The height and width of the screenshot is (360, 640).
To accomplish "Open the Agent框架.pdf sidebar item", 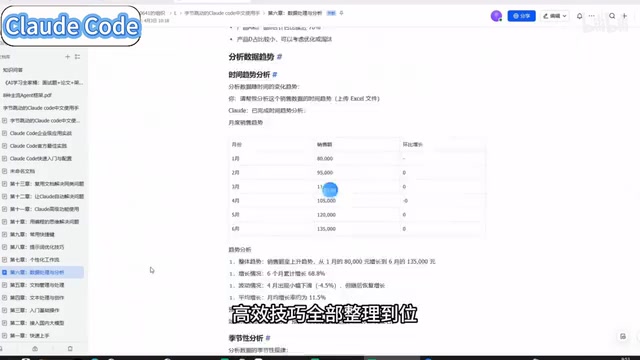I will (x=27, y=95).
